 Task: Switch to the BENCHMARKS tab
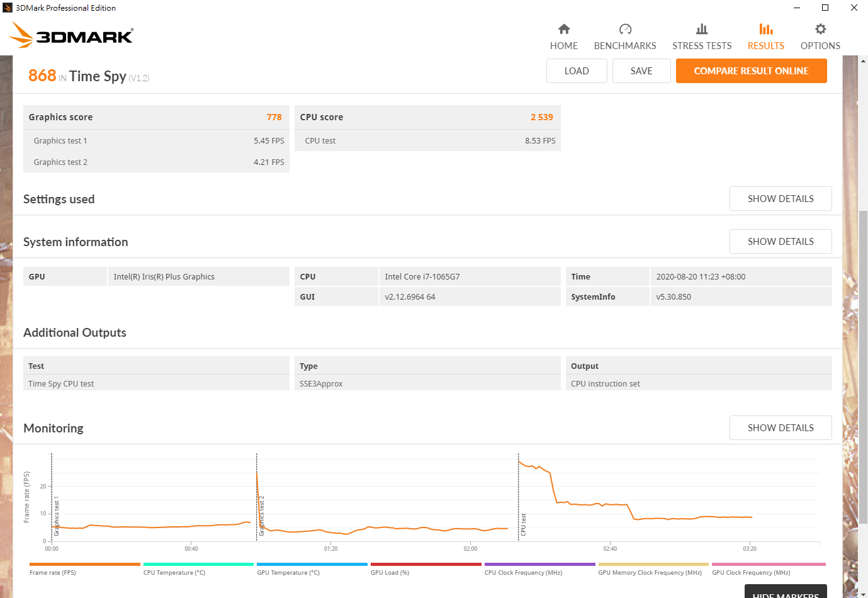coord(625,46)
